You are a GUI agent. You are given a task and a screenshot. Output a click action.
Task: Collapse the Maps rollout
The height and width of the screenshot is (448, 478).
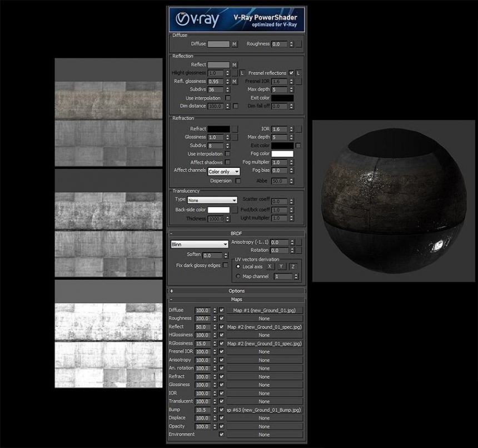coord(236,300)
